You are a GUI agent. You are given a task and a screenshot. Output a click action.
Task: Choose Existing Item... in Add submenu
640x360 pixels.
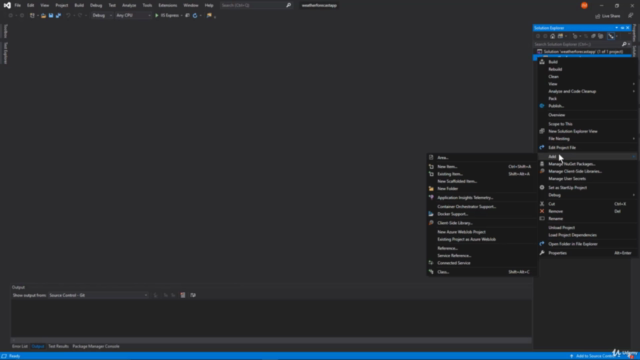tap(481, 174)
